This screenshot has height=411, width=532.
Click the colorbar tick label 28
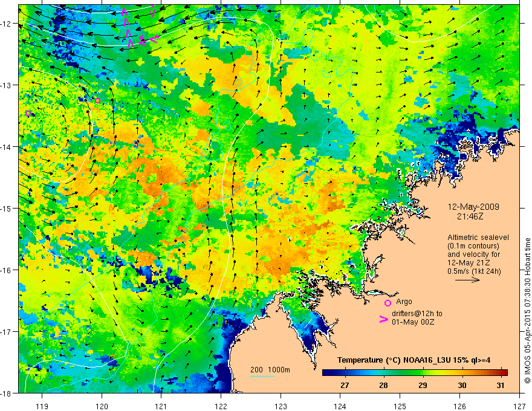click(383, 385)
